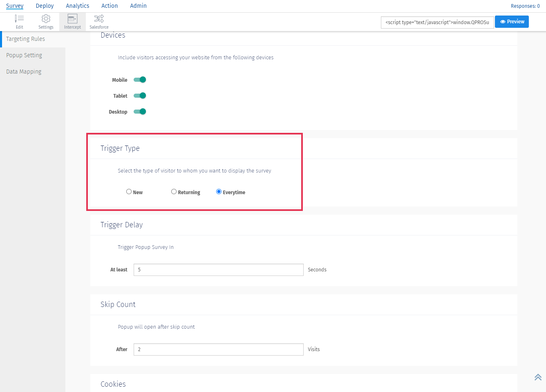Viewport: 546px width, 392px height.
Task: Turn off the Tablet device toggle
Action: click(x=140, y=96)
